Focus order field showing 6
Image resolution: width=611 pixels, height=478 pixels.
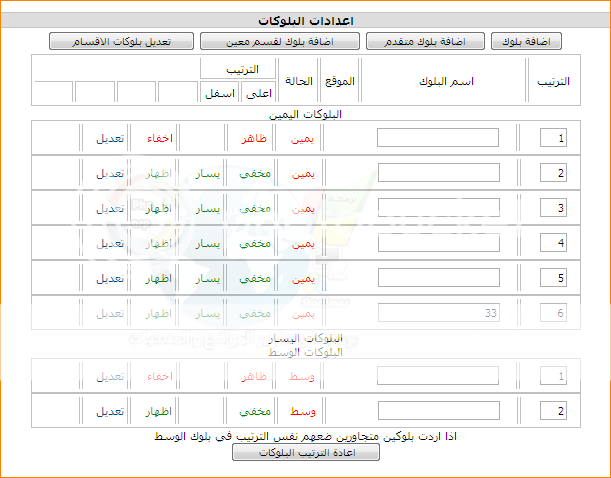click(x=553, y=313)
